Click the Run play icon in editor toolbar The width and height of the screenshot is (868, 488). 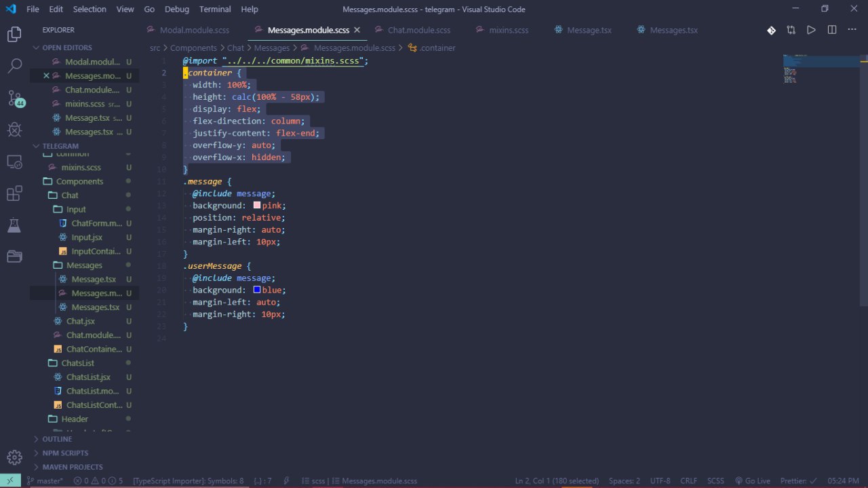coord(811,30)
